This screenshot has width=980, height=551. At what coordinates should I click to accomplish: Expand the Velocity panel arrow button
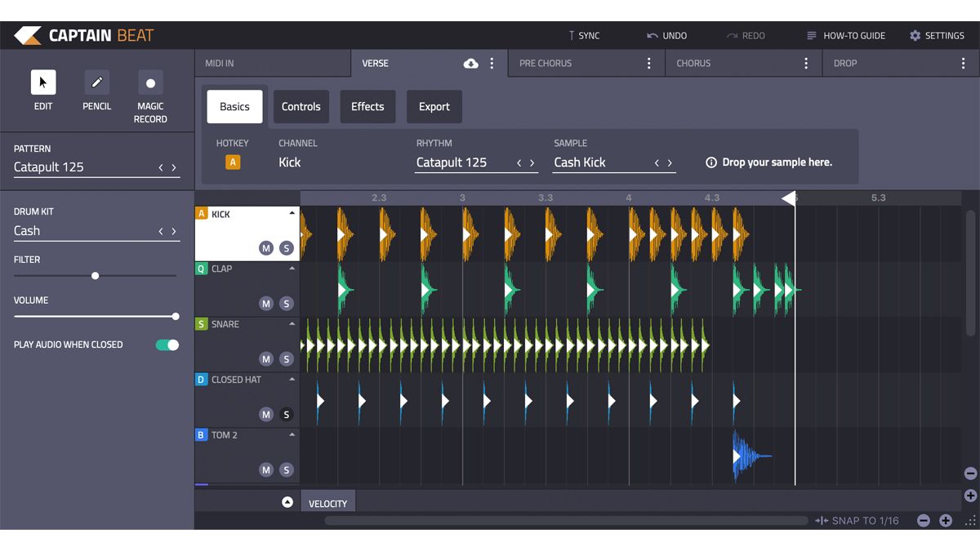(x=287, y=502)
